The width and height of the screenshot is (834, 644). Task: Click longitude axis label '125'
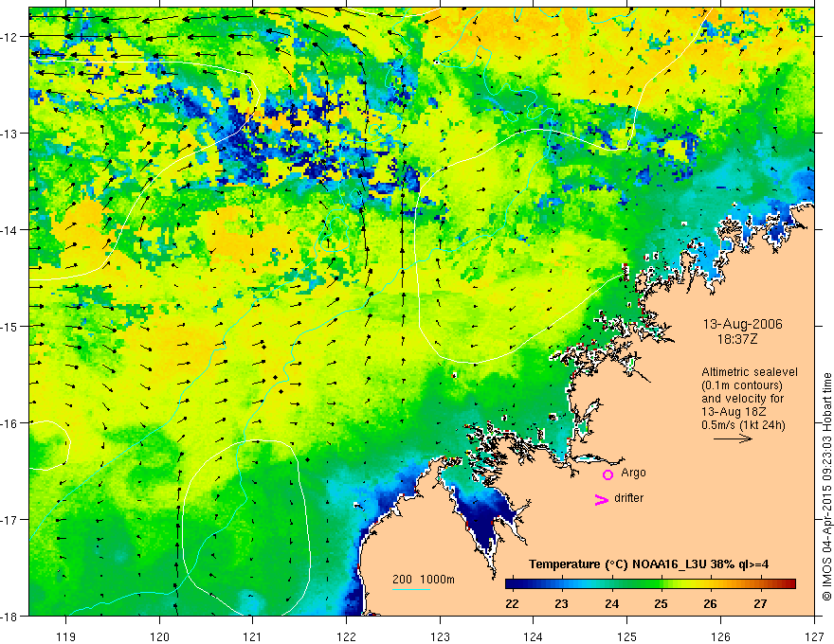(x=626, y=636)
